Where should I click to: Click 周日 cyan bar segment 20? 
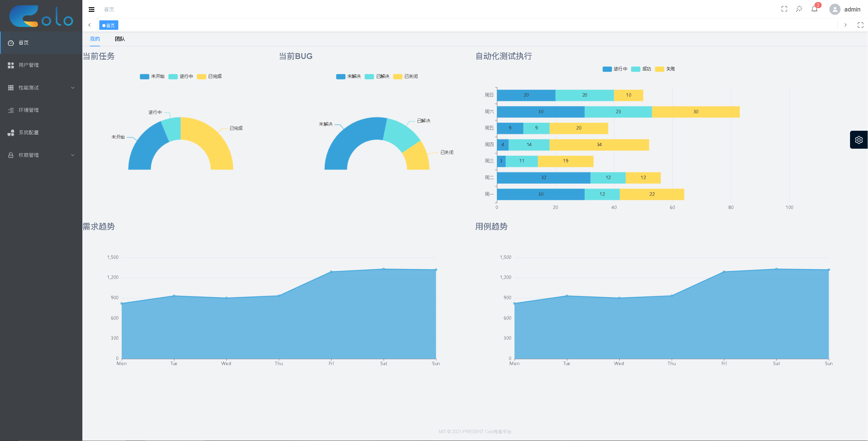(585, 95)
